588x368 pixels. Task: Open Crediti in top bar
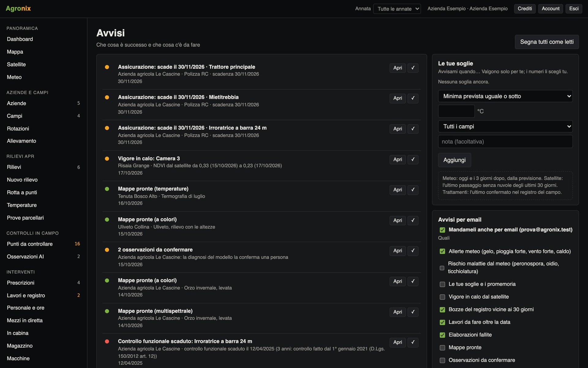525,9
